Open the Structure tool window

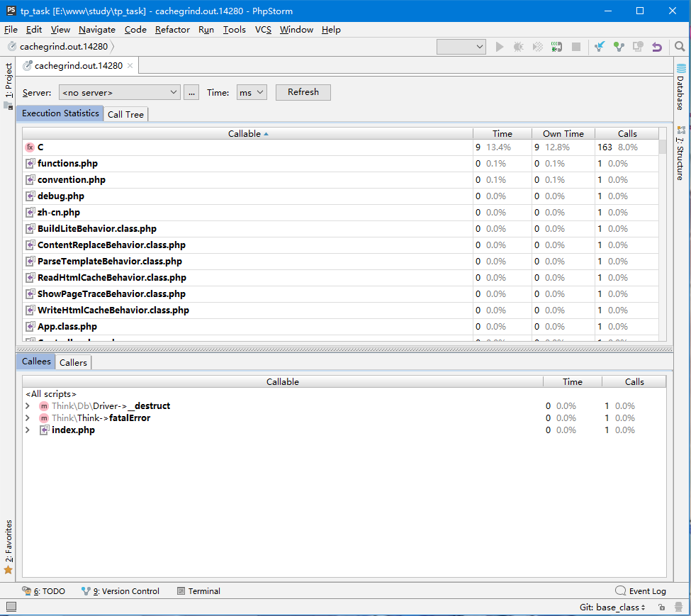[681, 153]
